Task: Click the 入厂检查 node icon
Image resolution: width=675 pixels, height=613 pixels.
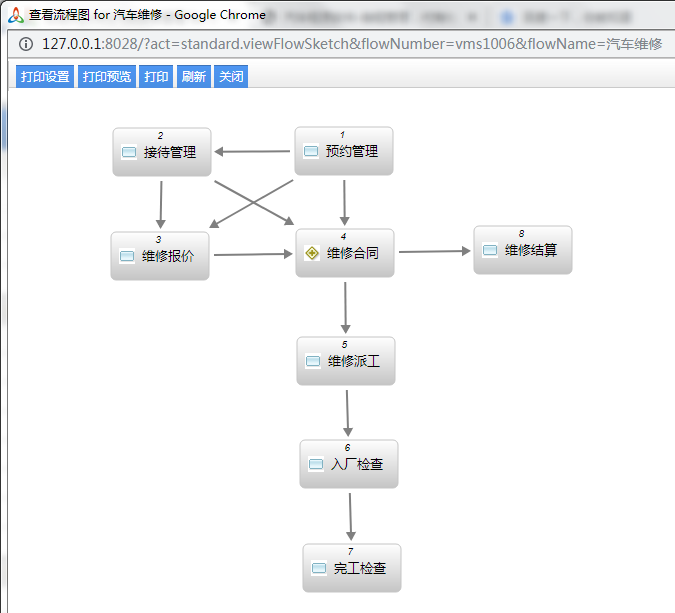Action: click(316, 465)
